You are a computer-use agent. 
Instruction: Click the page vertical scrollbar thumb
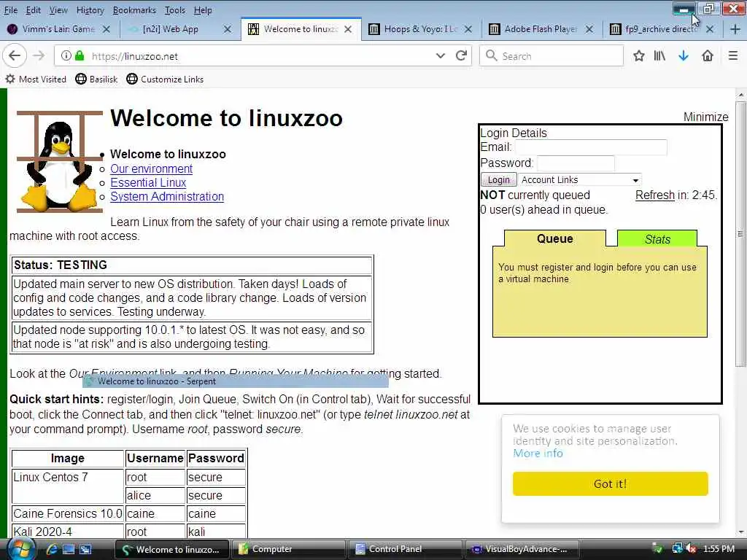[x=740, y=233]
